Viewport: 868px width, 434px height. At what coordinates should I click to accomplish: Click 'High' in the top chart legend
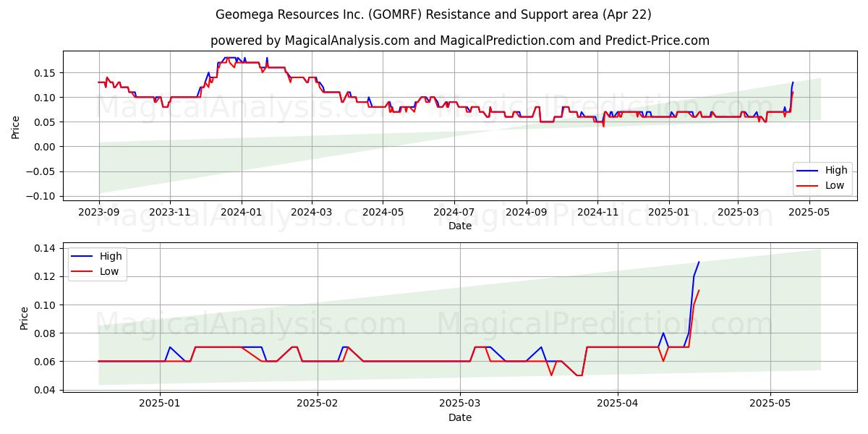click(x=836, y=171)
